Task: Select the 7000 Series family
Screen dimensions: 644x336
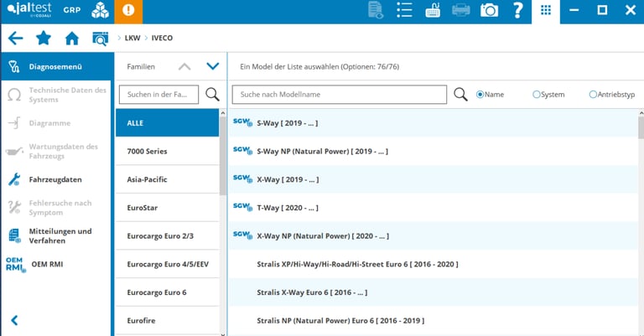Action: tap(168, 151)
